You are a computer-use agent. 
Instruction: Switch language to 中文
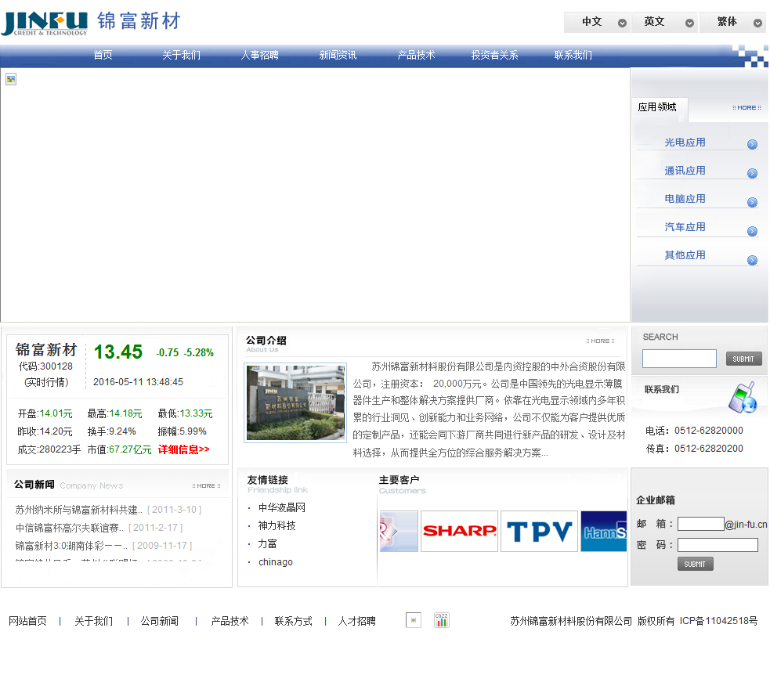coord(597,22)
